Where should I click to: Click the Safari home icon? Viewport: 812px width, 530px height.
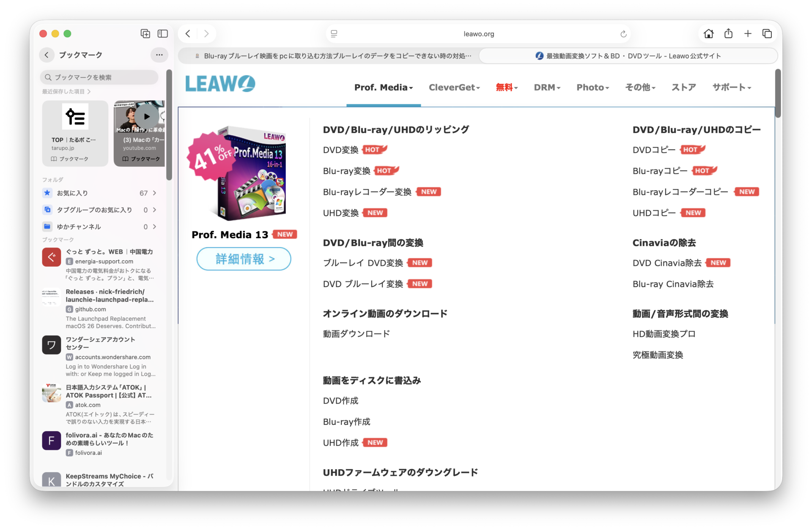(708, 34)
